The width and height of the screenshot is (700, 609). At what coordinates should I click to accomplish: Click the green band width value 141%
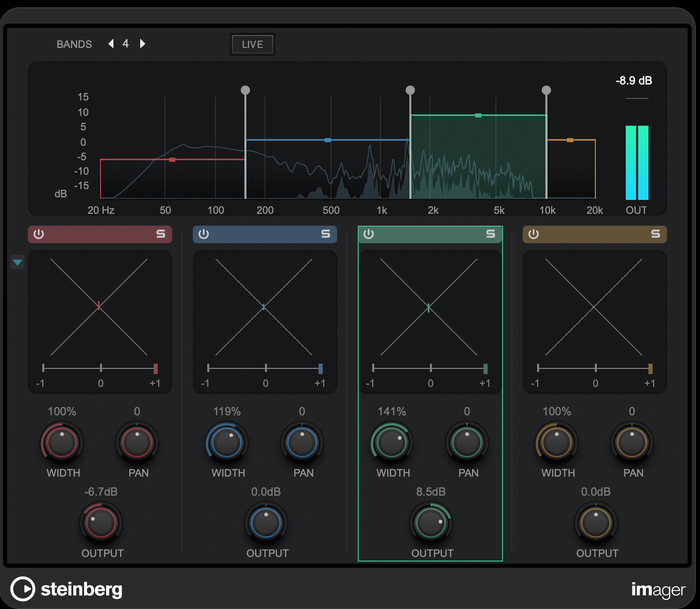[x=392, y=412]
